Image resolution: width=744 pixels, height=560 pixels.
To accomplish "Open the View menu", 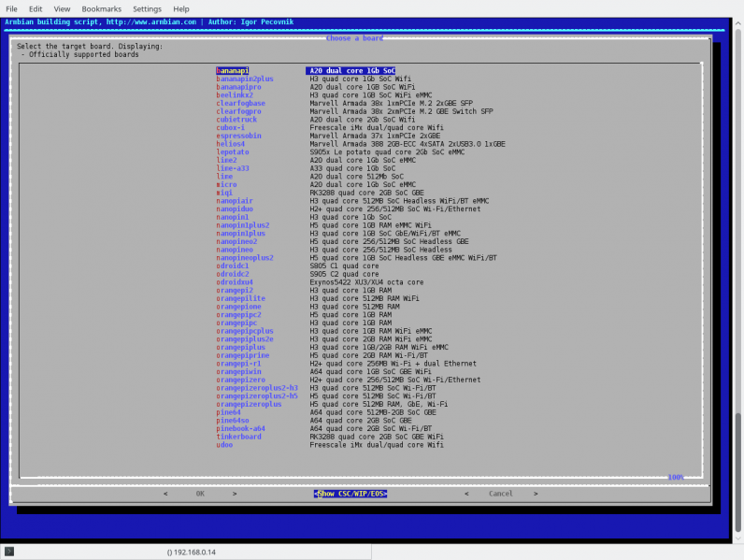I will click(x=62, y=8).
